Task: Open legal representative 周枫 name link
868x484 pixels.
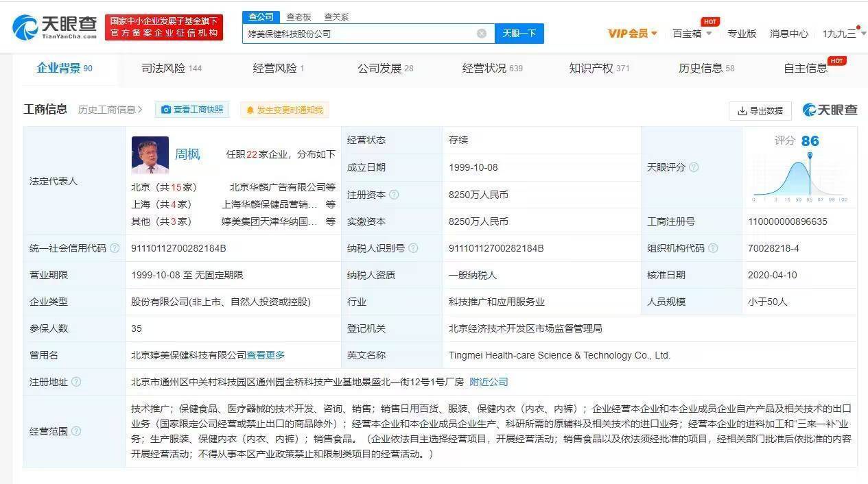Action: pos(187,154)
